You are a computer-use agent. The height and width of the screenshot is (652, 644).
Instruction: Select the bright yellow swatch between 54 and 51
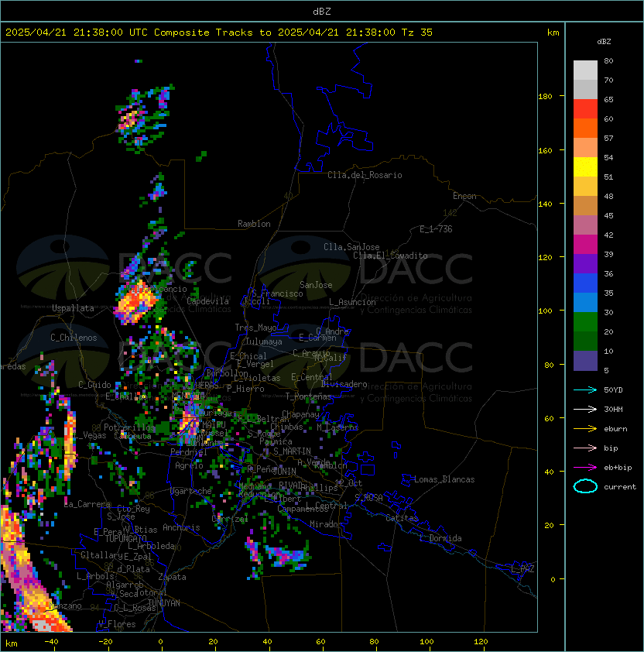(585, 167)
